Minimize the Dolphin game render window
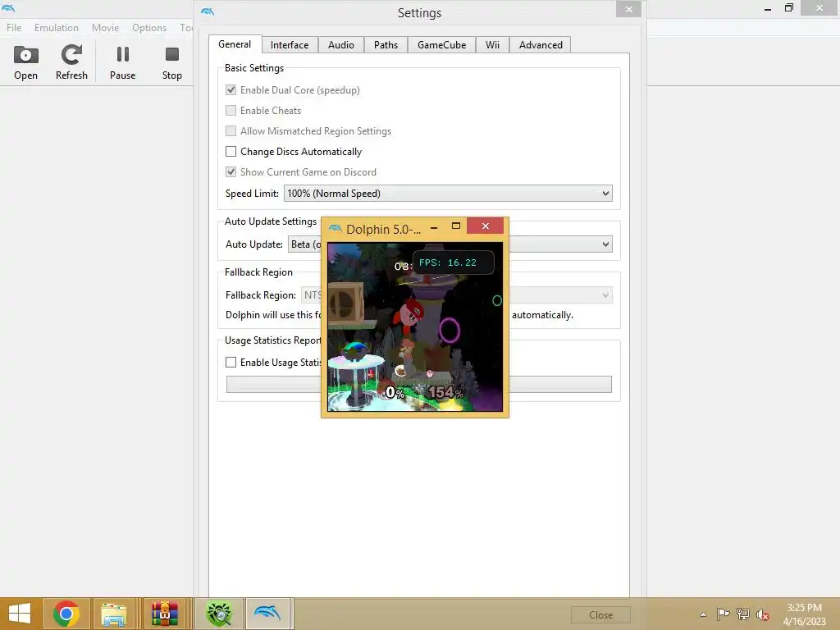Viewport: 840px width, 630px height. 434,227
